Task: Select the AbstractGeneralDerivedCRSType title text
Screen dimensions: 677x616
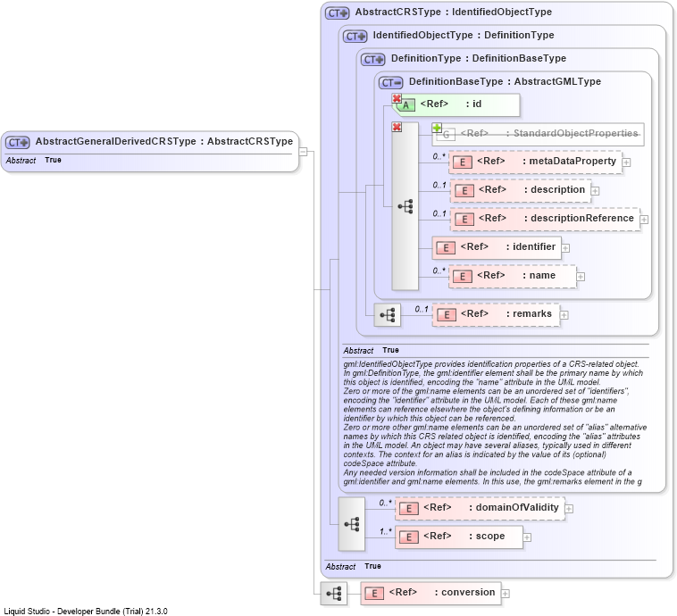Action: 164,141
